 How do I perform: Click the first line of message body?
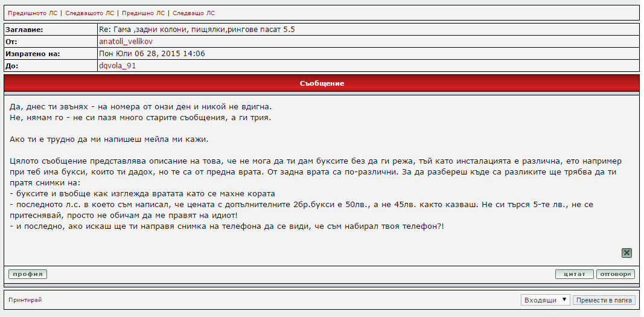[145, 106]
